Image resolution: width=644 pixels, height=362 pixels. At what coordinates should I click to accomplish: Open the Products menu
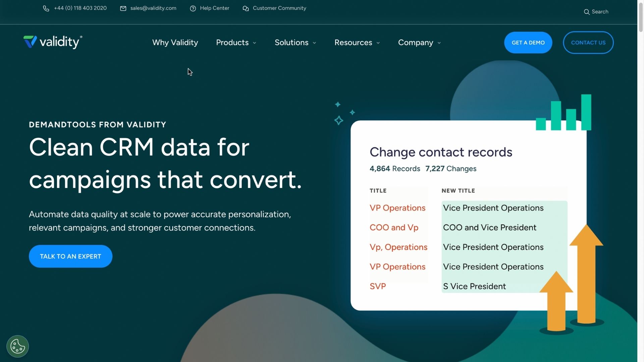[232, 43]
